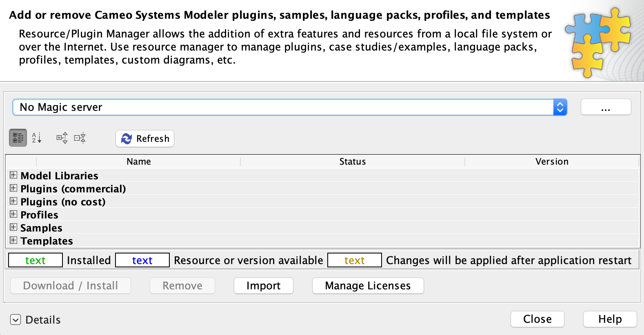Select the Profiles row
The width and height of the screenshot is (644, 335).
pyautogui.click(x=322, y=215)
